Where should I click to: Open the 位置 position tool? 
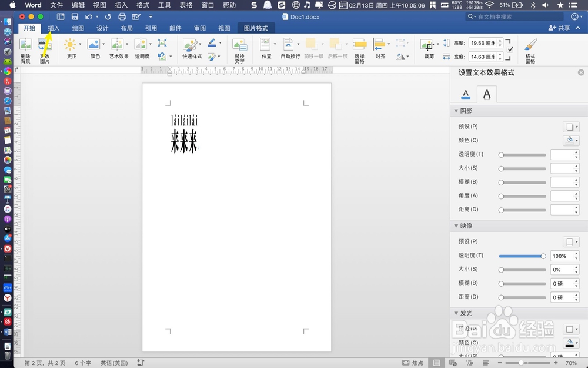pos(266,49)
